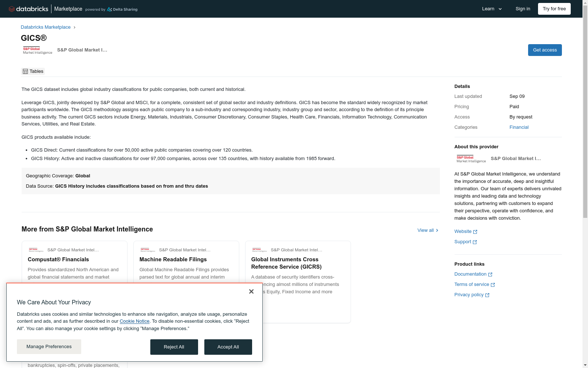This screenshot has height=368, width=588.
Task: Click S&P Global logo in About this provider
Action: tap(471, 159)
